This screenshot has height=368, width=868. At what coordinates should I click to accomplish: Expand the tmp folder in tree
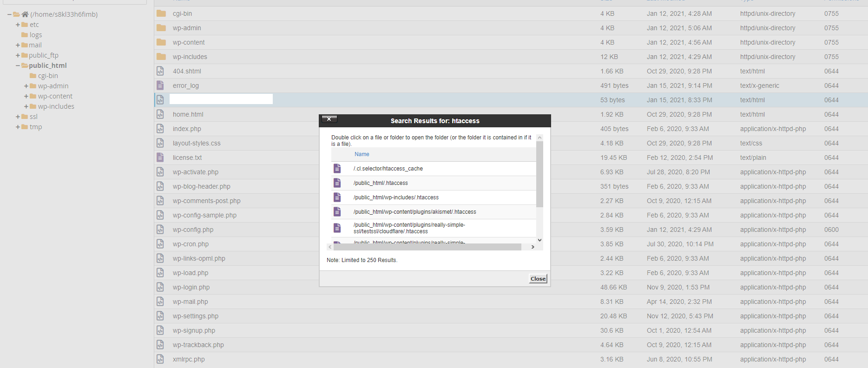pos(18,127)
